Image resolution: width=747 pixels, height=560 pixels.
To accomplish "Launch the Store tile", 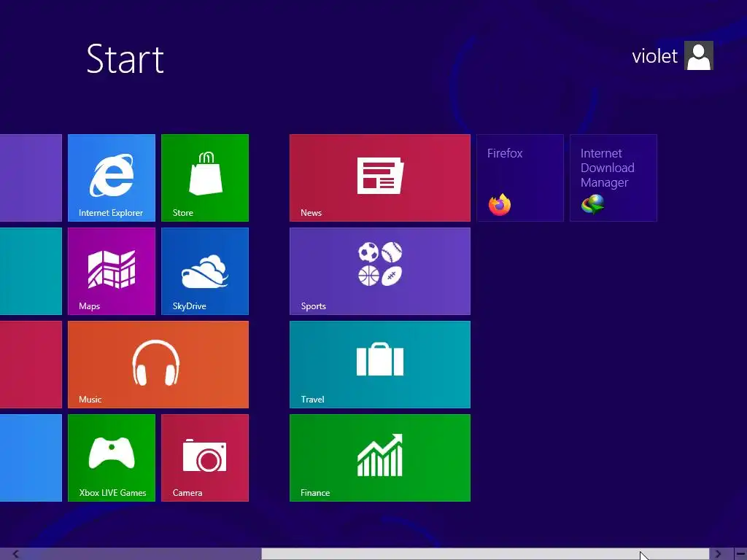I will [x=205, y=178].
